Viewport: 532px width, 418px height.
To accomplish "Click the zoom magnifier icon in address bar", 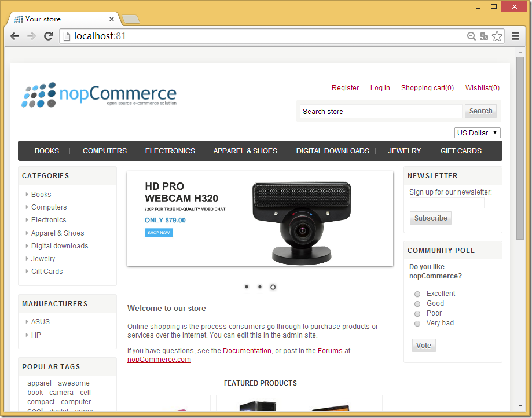I will pos(472,36).
